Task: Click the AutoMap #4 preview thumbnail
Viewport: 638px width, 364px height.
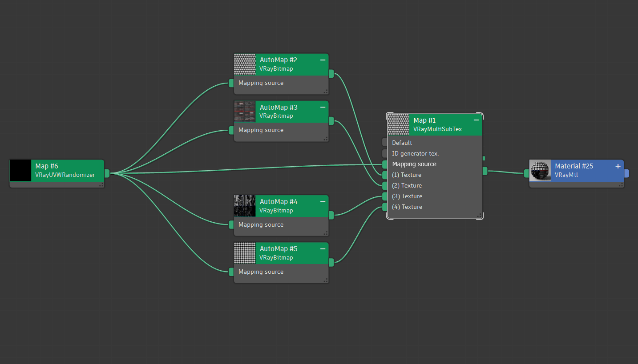Action: click(245, 206)
